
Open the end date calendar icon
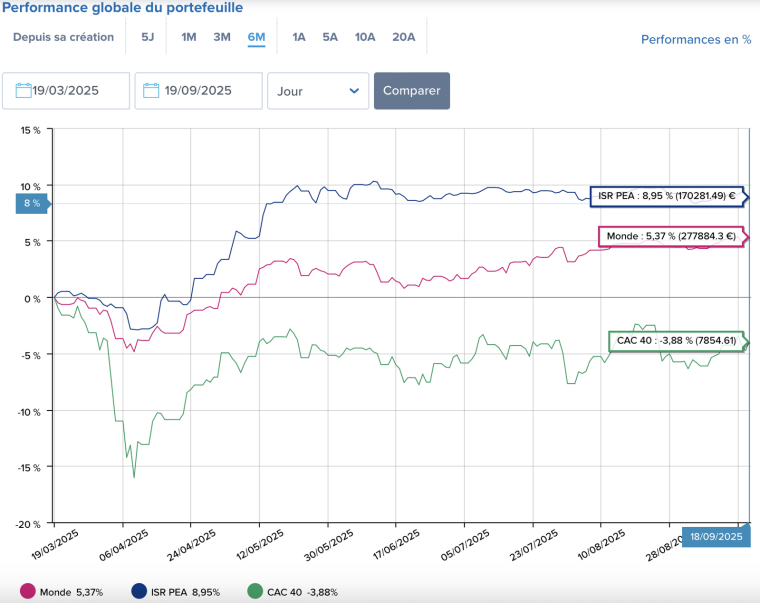152,91
